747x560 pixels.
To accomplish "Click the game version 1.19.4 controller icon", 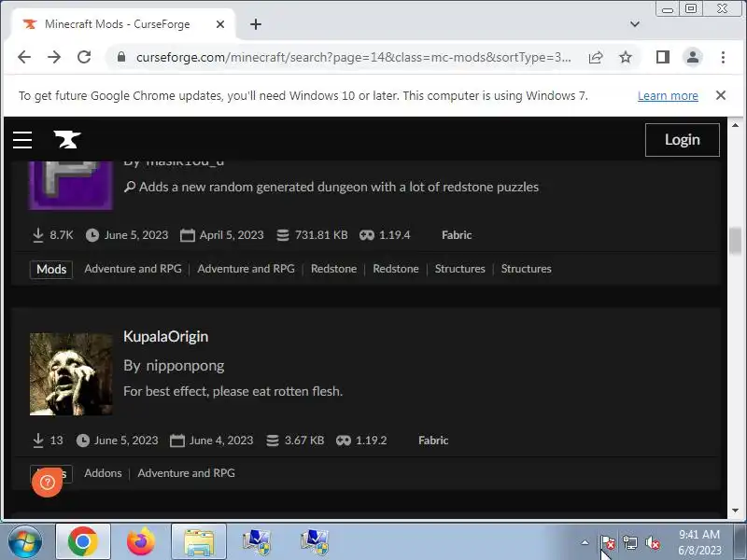I will click(x=367, y=235).
